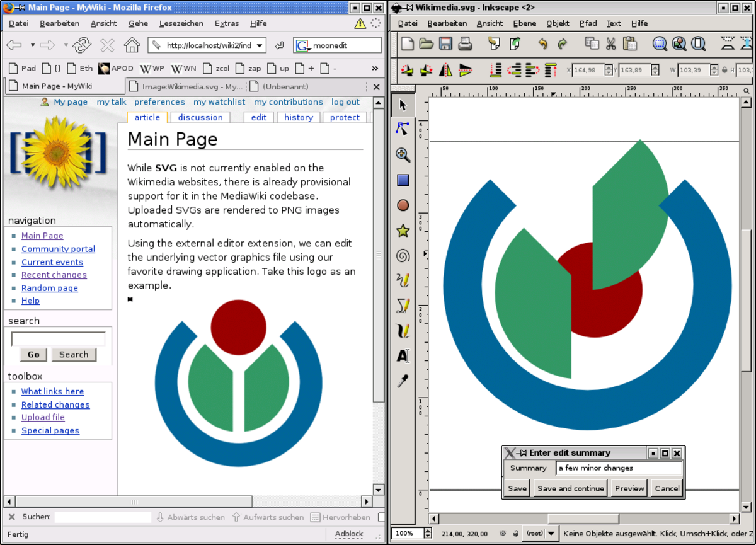Go back in Firefox navigation

[x=14, y=45]
